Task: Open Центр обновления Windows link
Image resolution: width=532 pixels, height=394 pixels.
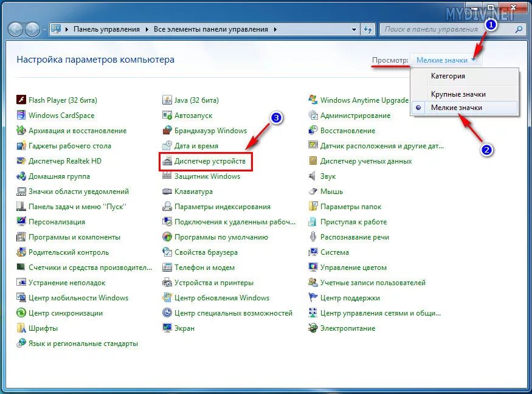Action: tap(222, 298)
